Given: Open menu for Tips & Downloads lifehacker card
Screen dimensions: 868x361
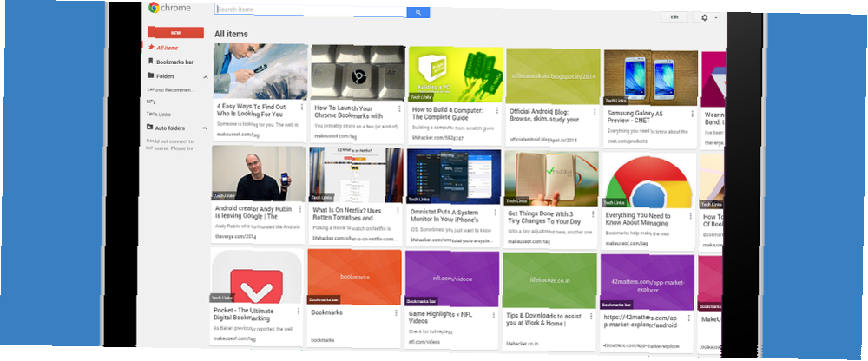Looking at the screenshot, I should pyautogui.click(x=591, y=316).
